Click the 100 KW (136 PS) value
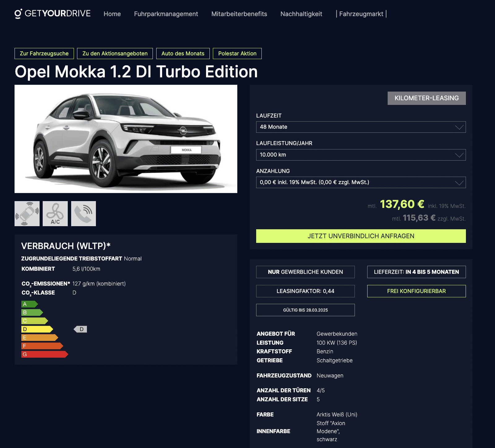 [337, 343]
